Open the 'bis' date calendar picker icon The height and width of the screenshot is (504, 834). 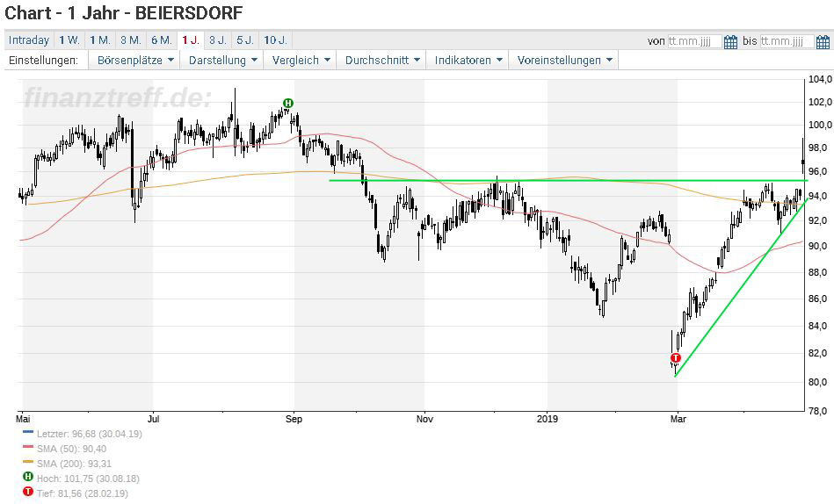point(823,41)
